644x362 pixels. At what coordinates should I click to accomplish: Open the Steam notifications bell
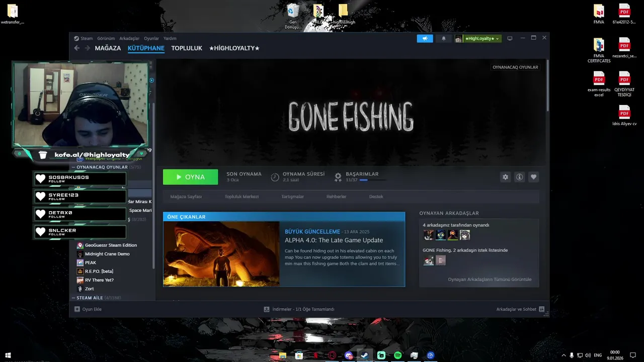(x=443, y=38)
